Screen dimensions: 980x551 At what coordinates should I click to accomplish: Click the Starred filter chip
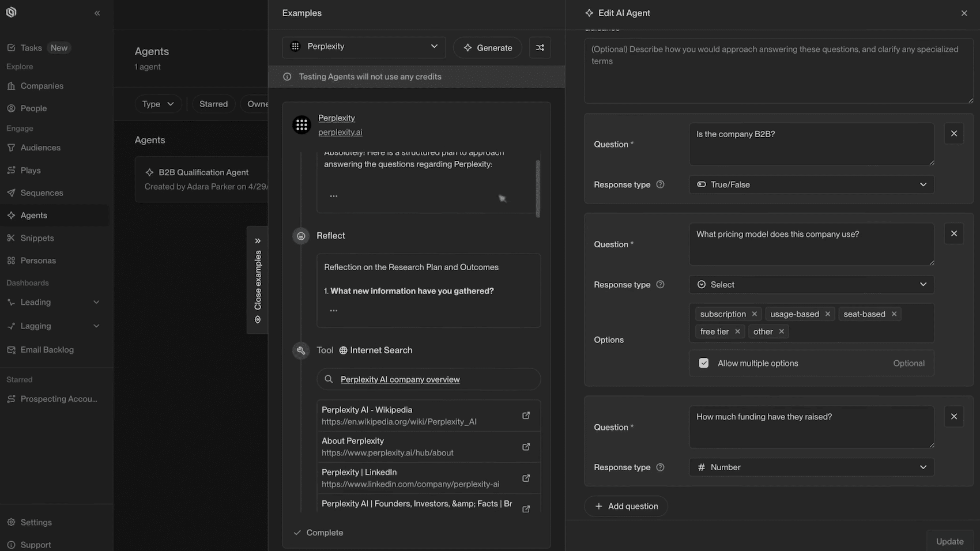pos(213,104)
